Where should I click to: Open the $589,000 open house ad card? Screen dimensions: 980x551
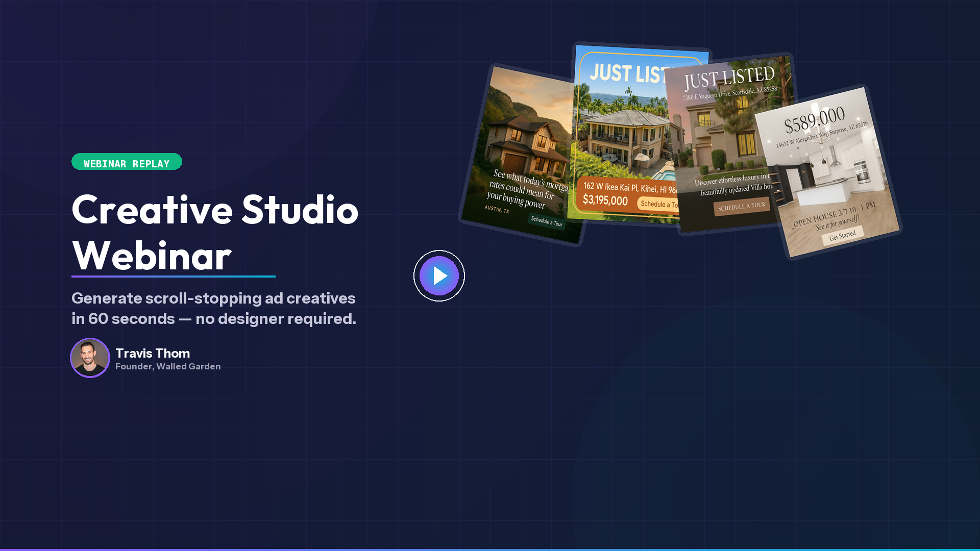tap(828, 172)
